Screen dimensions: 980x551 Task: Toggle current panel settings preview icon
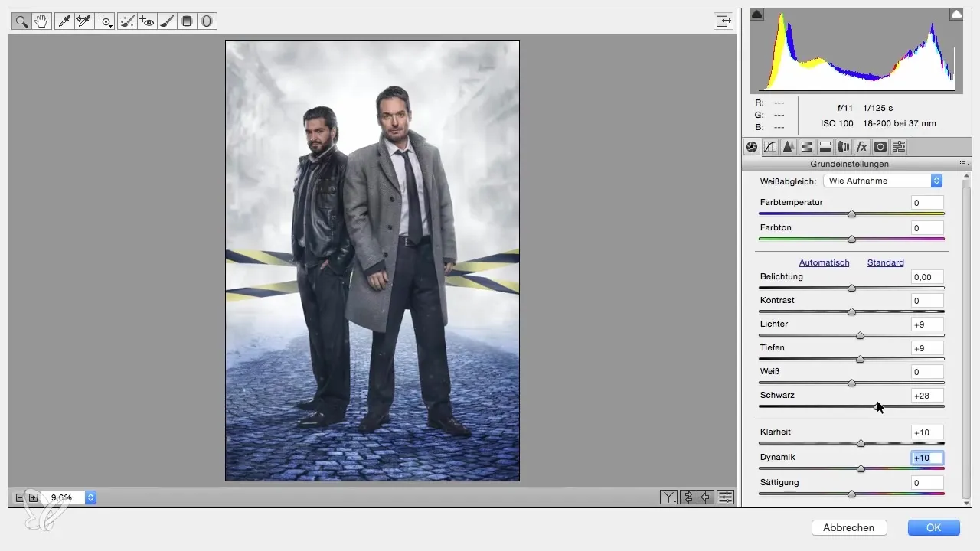click(x=725, y=497)
